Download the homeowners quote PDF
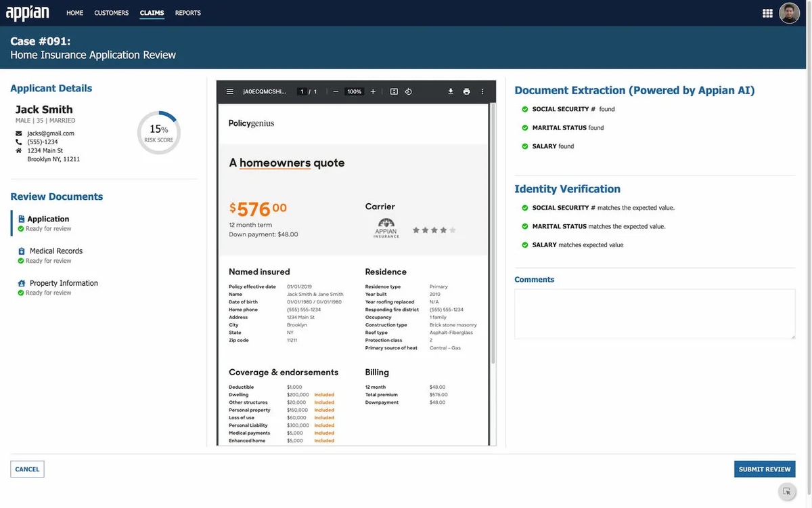Image resolution: width=812 pixels, height=508 pixels. click(451, 91)
